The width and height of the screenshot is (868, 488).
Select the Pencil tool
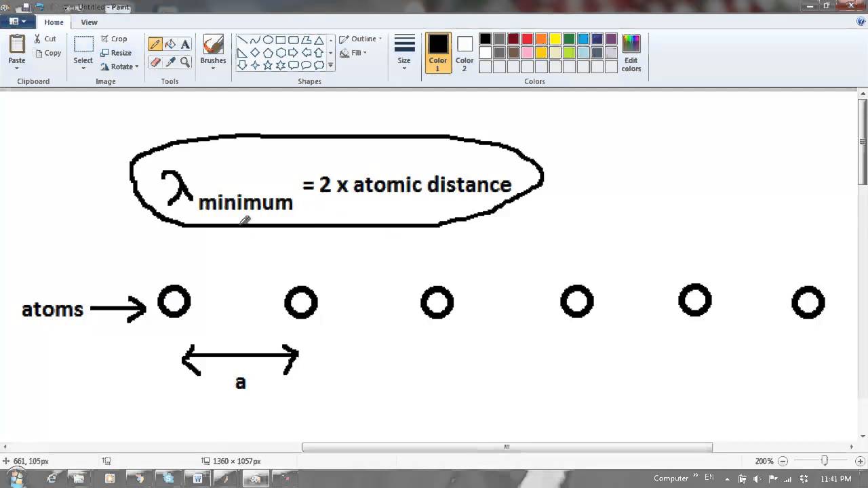pyautogui.click(x=155, y=45)
